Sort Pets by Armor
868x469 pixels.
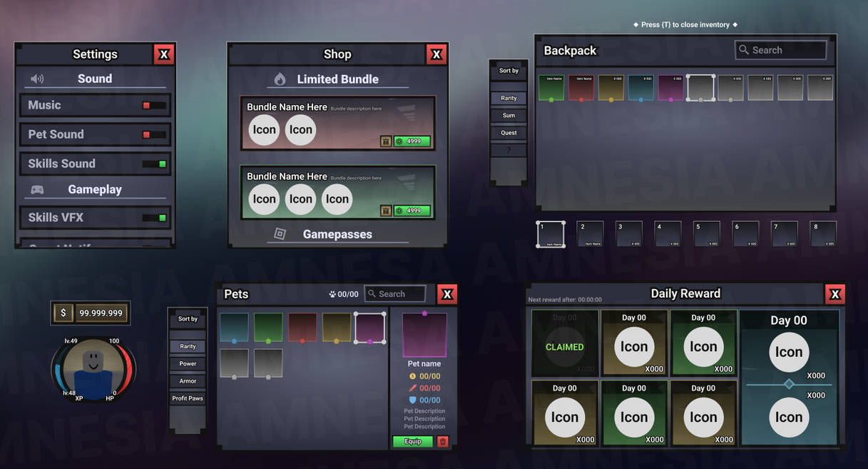click(x=188, y=381)
